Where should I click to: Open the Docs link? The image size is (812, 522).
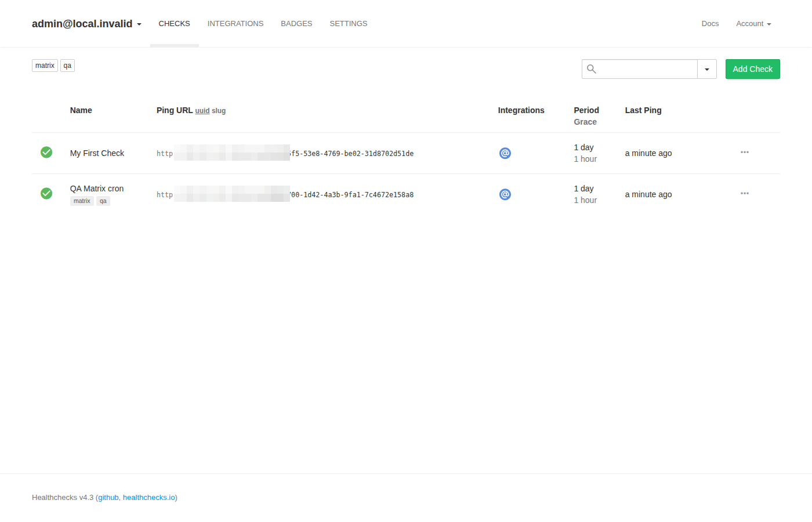[710, 24]
